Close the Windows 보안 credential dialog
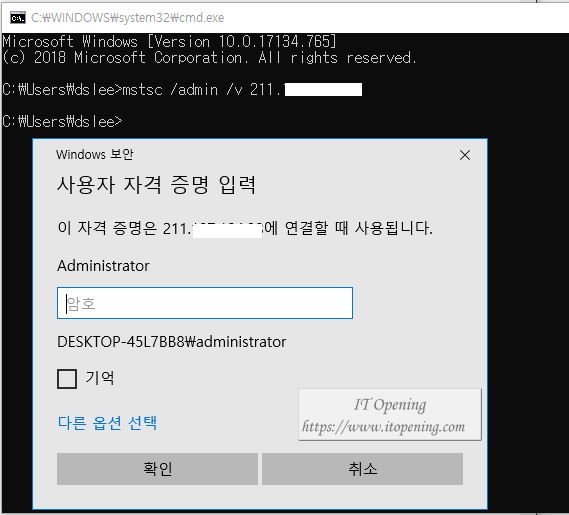Screen dimensions: 569x515 tap(464, 155)
